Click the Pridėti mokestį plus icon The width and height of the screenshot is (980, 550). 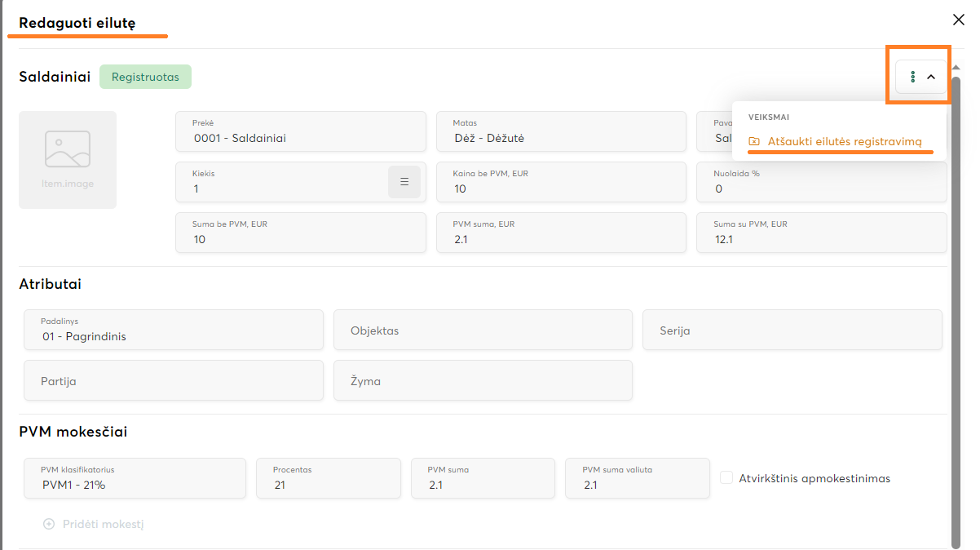[x=49, y=524]
